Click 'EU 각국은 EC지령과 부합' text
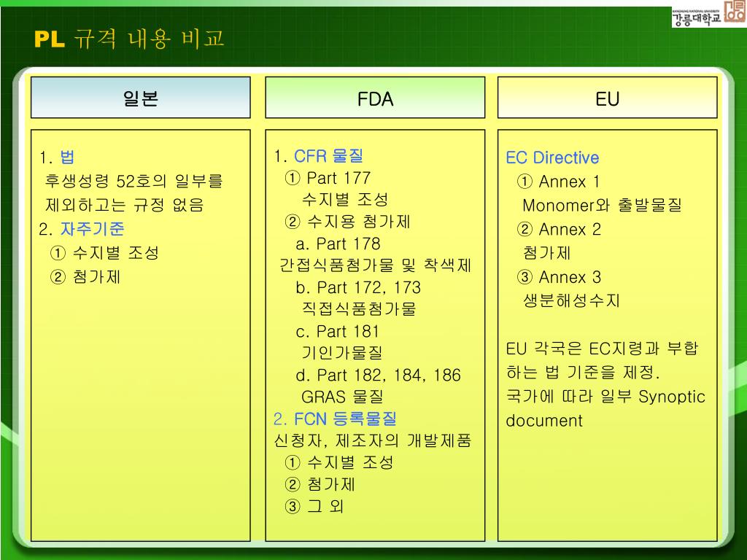This screenshot has width=747, height=560. click(x=602, y=349)
